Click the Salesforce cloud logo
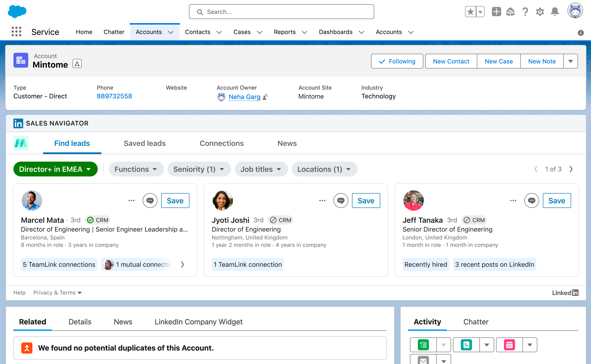Screen dimensions: 591x364 tap(17, 11)
